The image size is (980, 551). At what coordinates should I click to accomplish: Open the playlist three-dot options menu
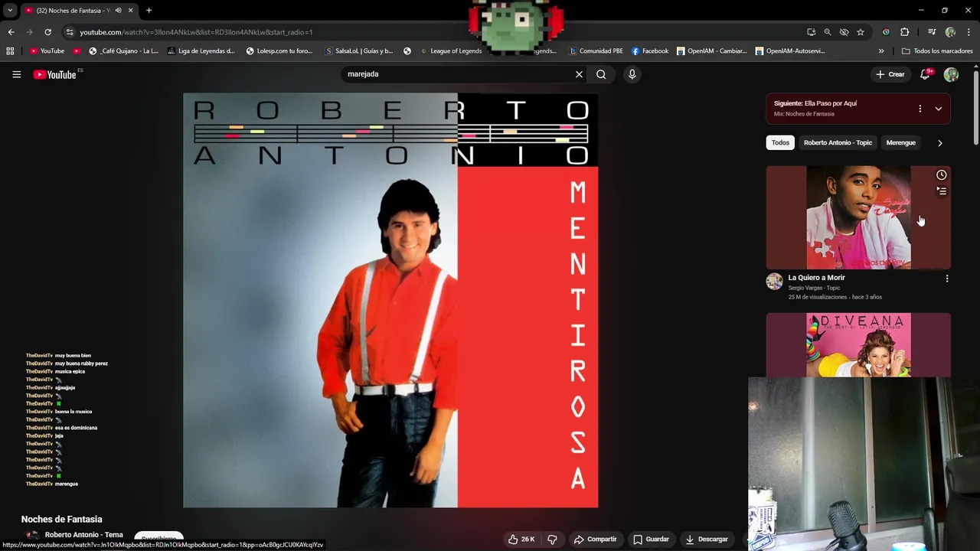pyautogui.click(x=920, y=109)
